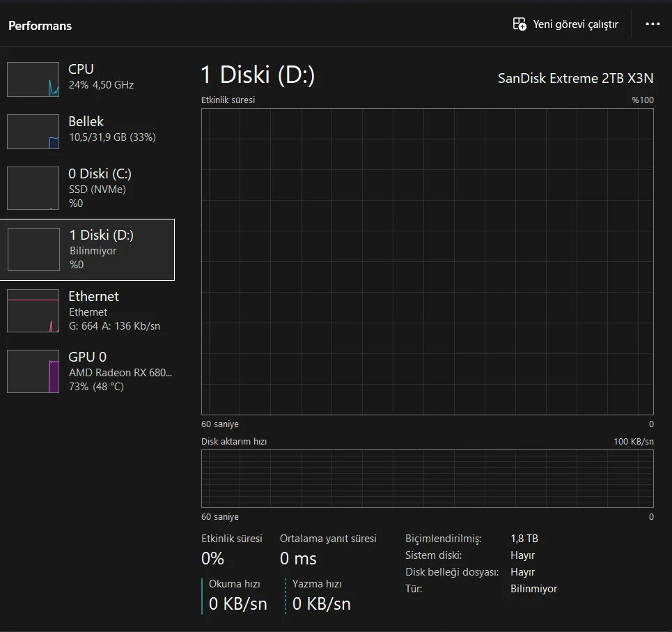This screenshot has width=672, height=632.
Task: Click the Performans page heading
Action: pyautogui.click(x=40, y=26)
